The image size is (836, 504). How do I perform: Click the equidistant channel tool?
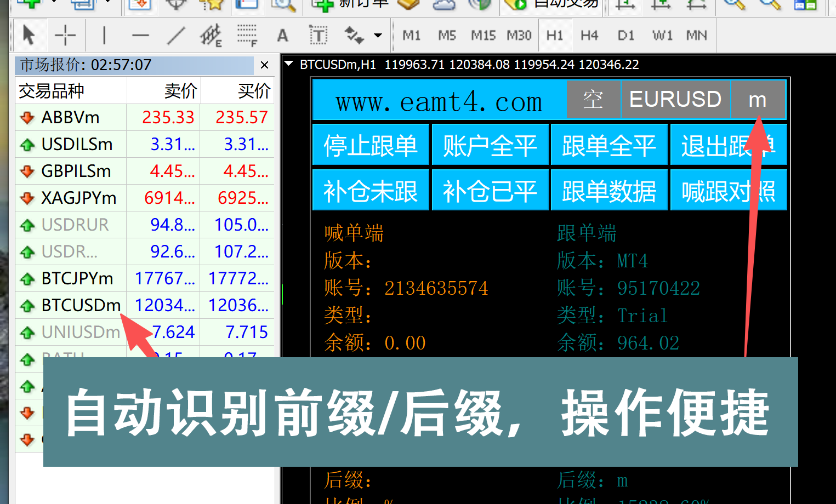[x=211, y=36]
